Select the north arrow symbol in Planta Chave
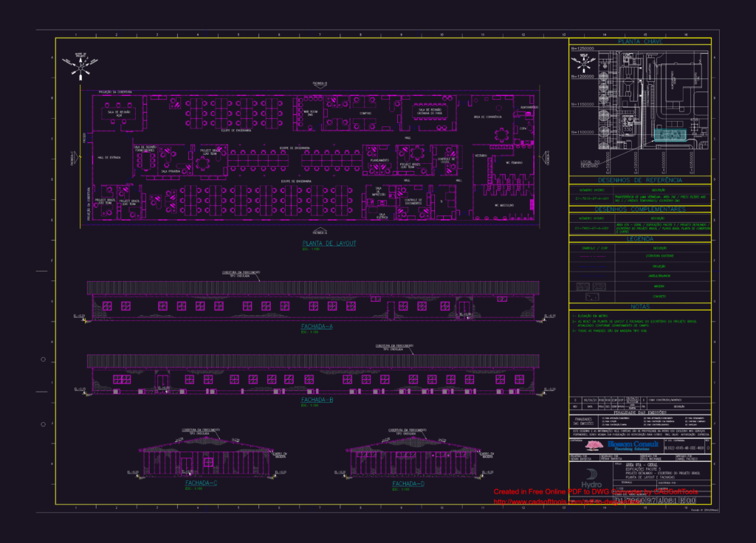 pyautogui.click(x=583, y=63)
